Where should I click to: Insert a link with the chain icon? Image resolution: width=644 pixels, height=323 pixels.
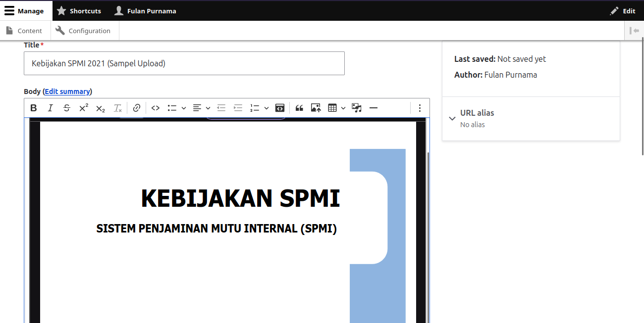click(137, 108)
